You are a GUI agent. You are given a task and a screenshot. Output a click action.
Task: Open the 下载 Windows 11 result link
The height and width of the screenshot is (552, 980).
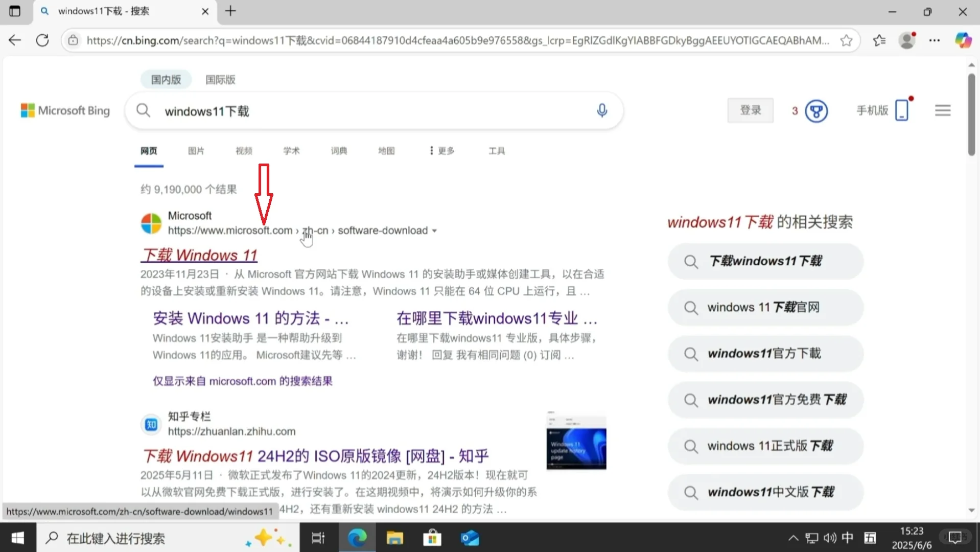[199, 255]
